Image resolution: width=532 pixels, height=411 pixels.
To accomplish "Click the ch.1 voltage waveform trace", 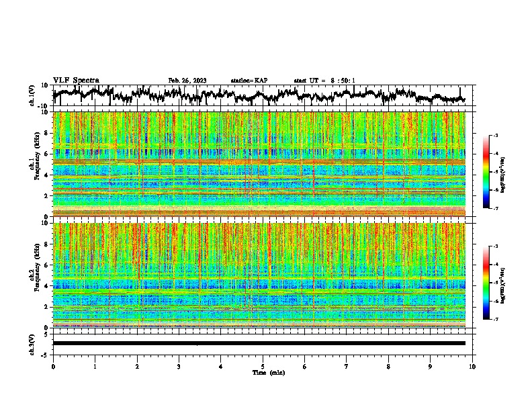I will point(259,95).
